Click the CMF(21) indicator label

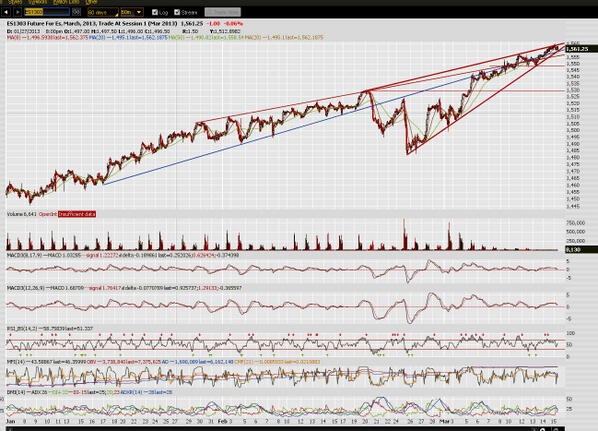click(243, 361)
